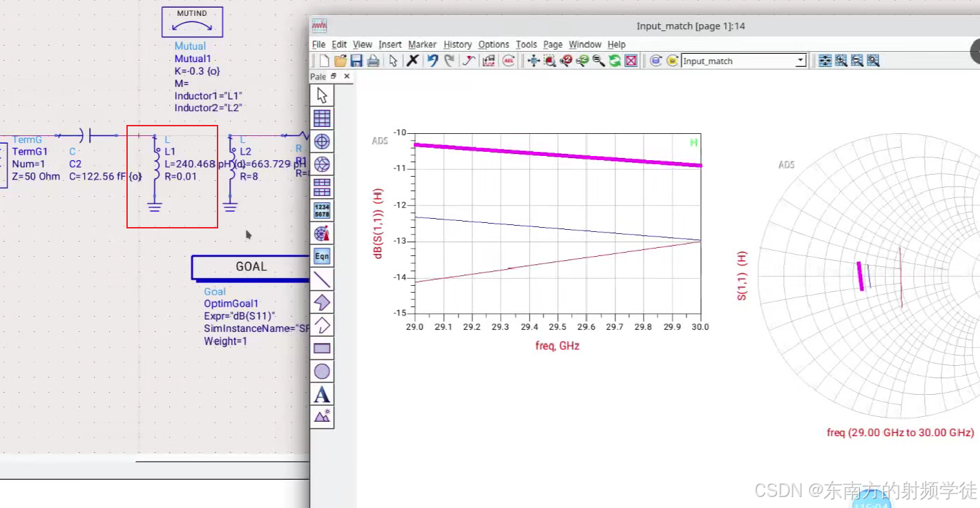The width and height of the screenshot is (980, 508).
Task: Open the AEL functions toolbar button
Action: pyautogui.click(x=509, y=61)
